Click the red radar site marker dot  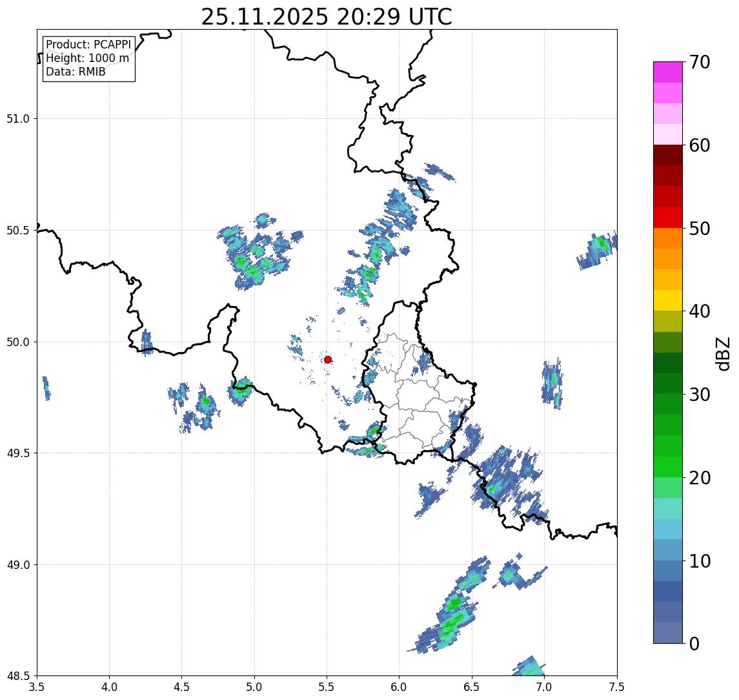328,360
